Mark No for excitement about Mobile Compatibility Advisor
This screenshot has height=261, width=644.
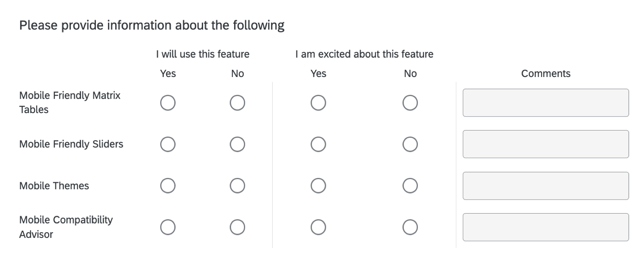pos(410,227)
